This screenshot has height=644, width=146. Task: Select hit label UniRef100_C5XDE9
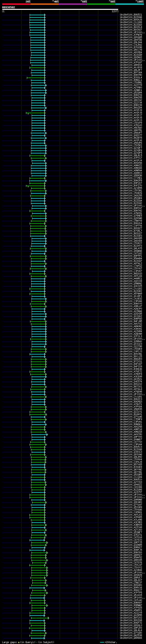point(131,349)
